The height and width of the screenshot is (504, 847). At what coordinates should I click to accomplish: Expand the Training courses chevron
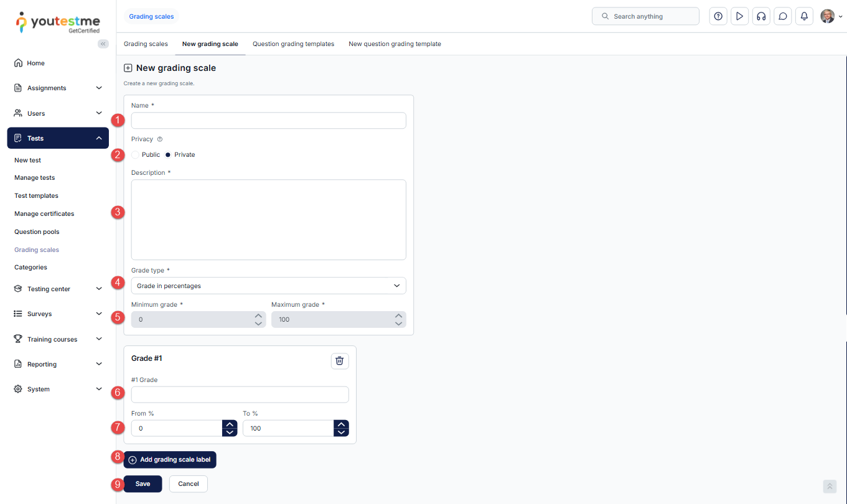(99, 339)
